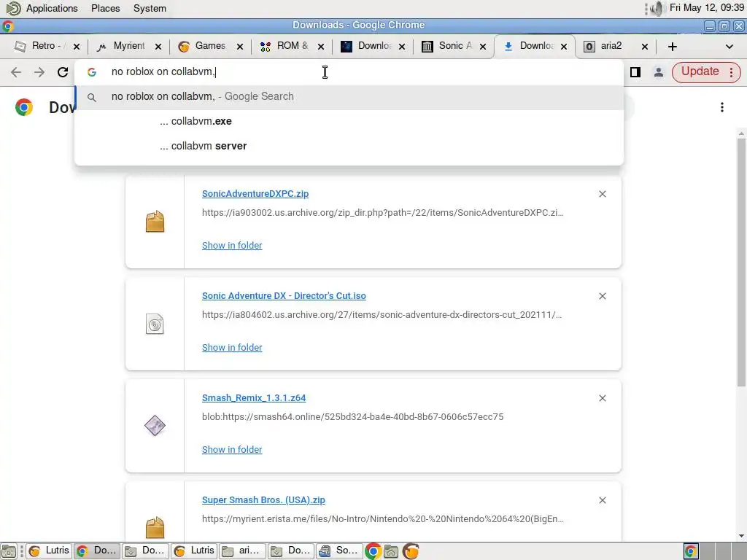Switch to the ari… taskbar window

[x=242, y=551]
